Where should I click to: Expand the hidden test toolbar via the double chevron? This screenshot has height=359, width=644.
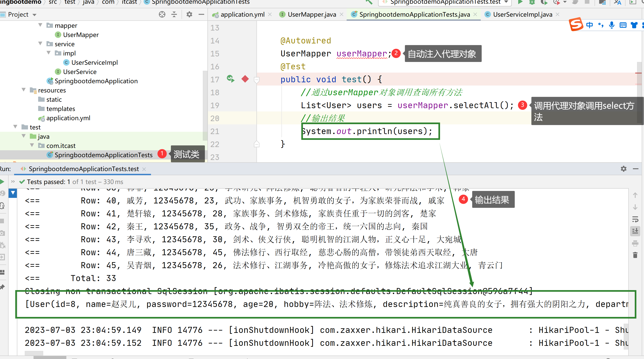point(13,182)
